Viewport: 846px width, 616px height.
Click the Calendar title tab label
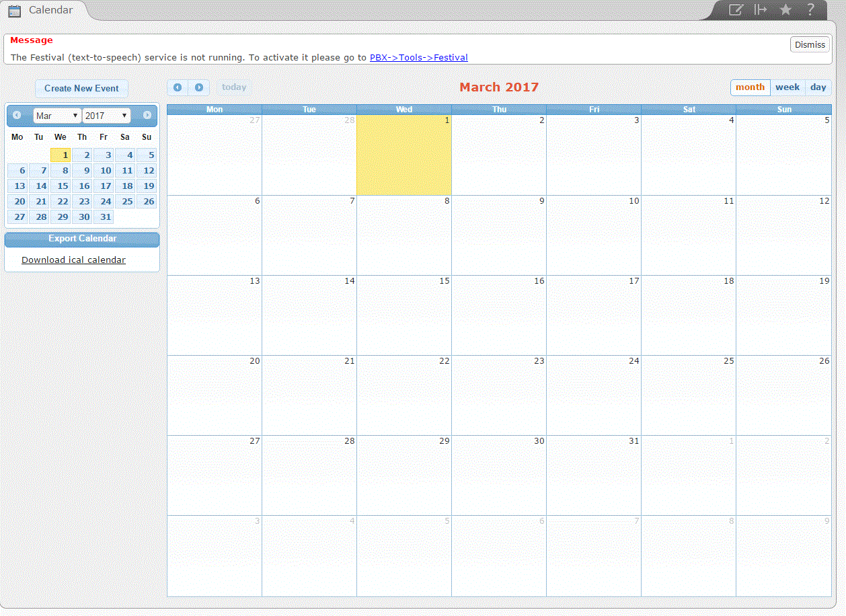pos(51,10)
